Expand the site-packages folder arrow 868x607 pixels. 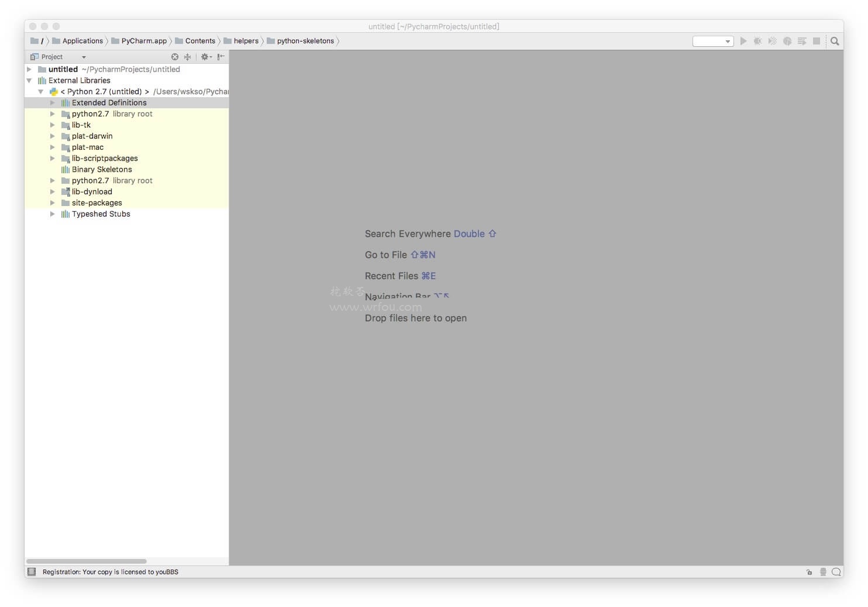[x=53, y=203]
